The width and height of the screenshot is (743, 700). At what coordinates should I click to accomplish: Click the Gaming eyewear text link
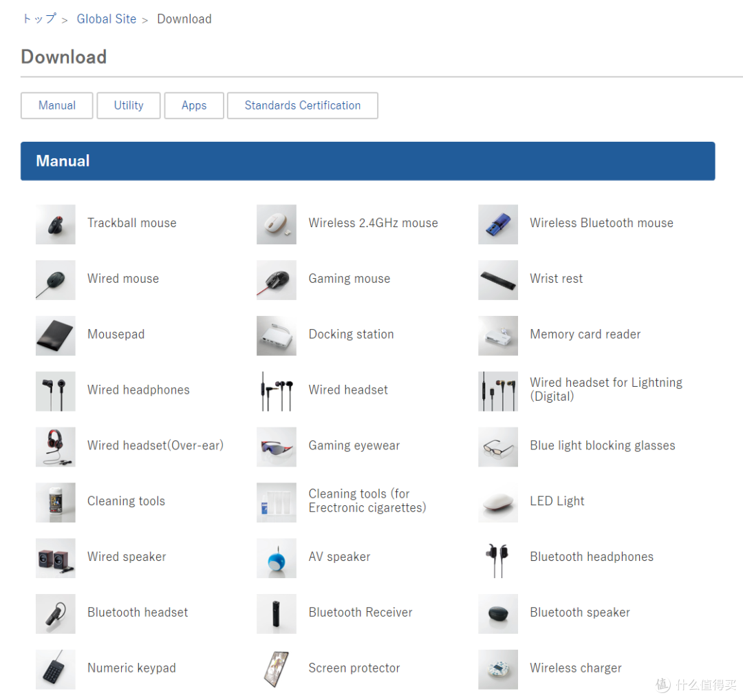coord(354,445)
